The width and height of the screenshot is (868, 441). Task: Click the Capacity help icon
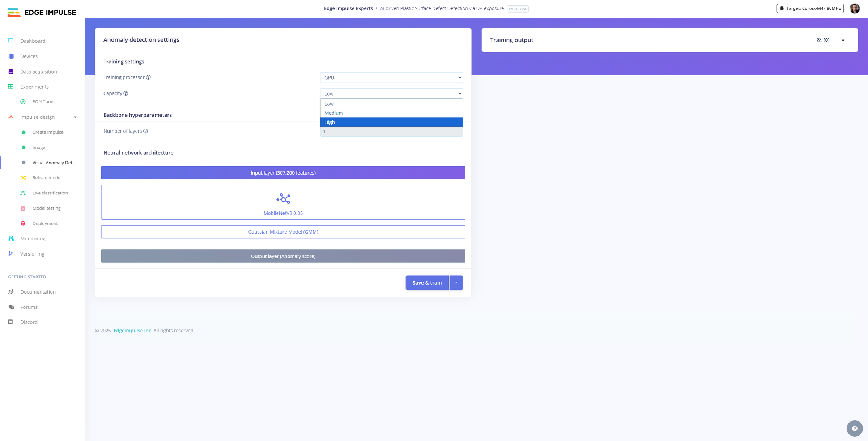click(126, 93)
